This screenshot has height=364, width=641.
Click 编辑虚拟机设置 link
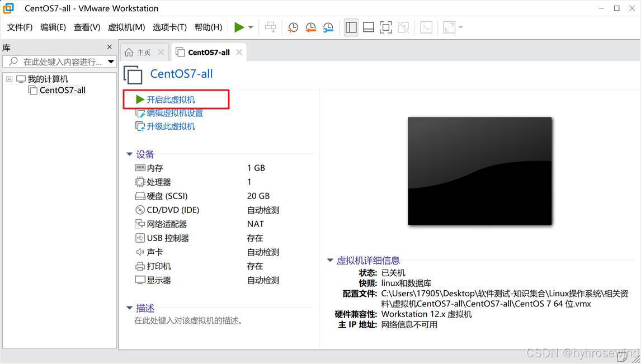tap(175, 113)
